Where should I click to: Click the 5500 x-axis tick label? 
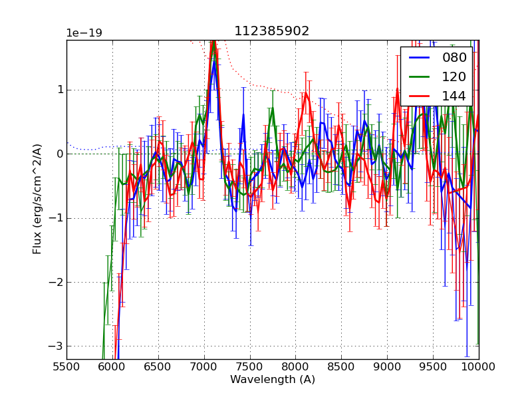pyautogui.click(x=66, y=366)
